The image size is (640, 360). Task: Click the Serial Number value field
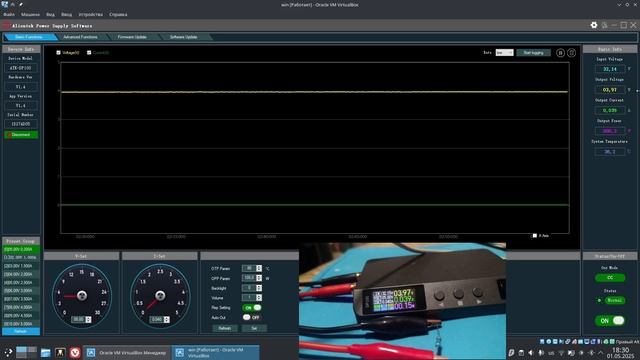20,124
